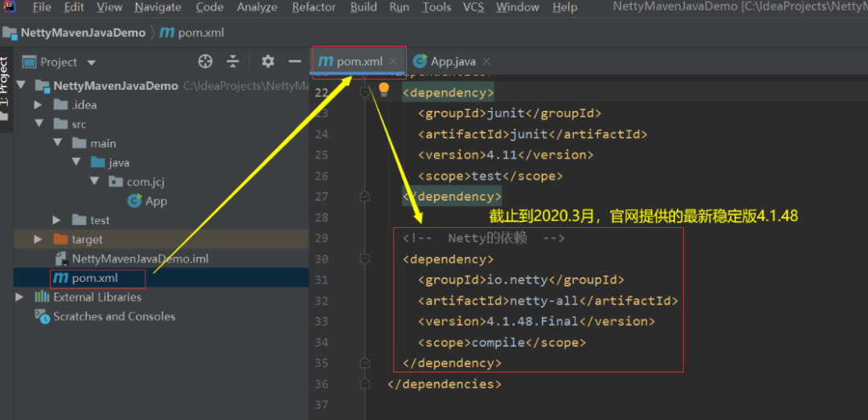This screenshot has width=868, height=420.
Task: Click the scope text compile
Action: click(x=498, y=343)
